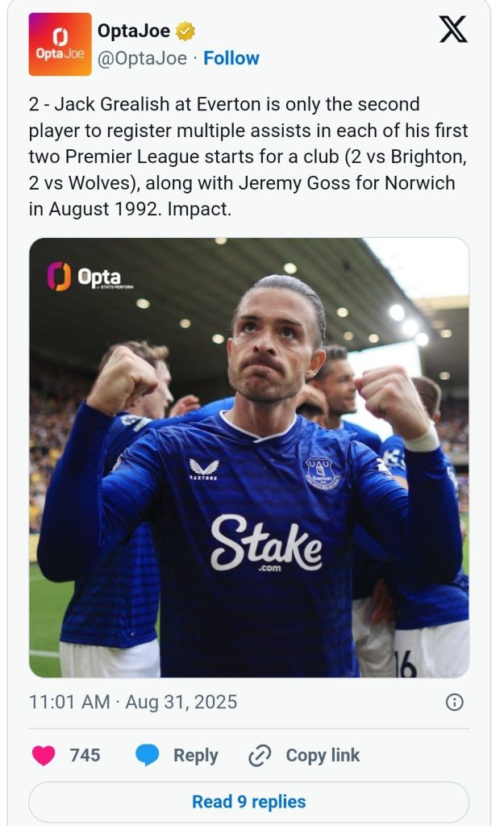Click the @OptaJoe handle

142,58
